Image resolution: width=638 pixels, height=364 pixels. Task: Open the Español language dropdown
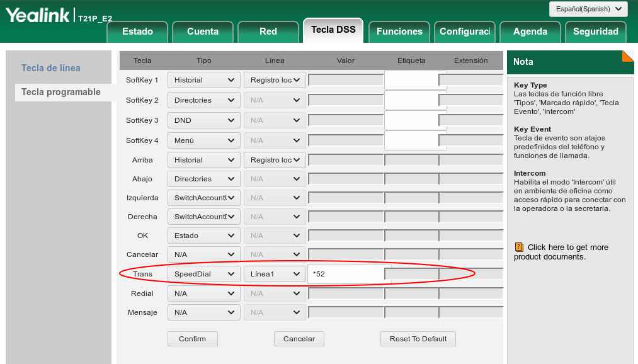click(588, 9)
